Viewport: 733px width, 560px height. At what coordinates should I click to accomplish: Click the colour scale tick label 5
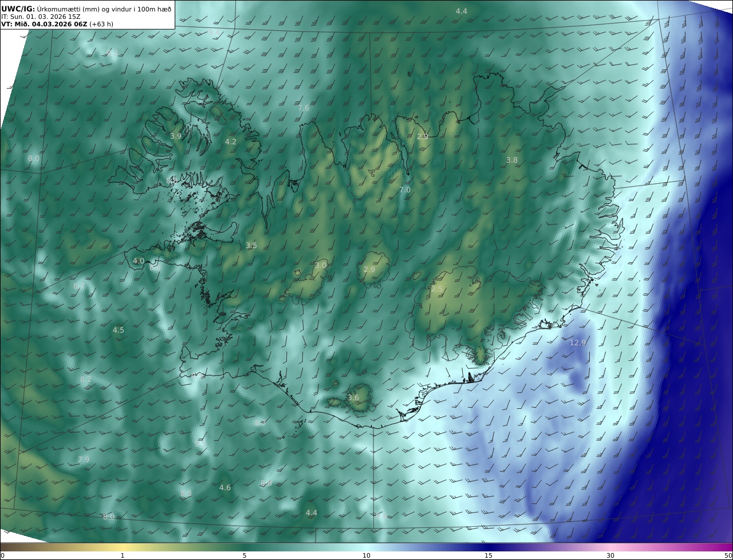click(x=245, y=555)
